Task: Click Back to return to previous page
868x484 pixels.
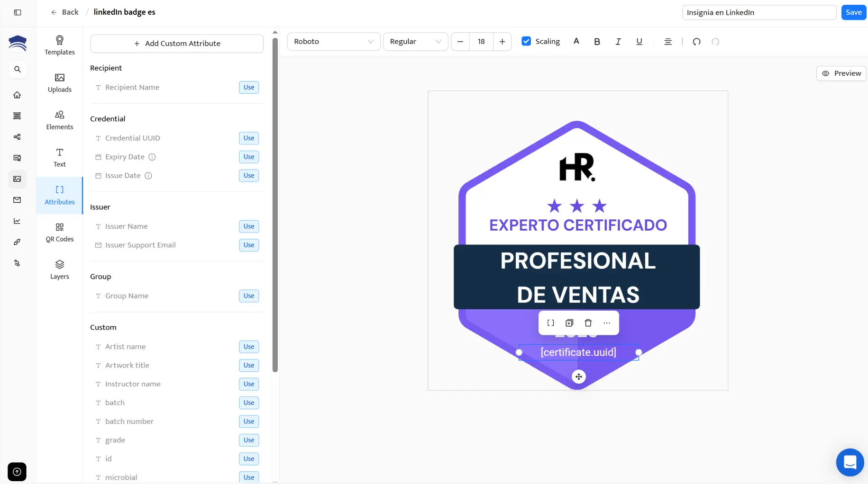Action: pyautogui.click(x=64, y=12)
